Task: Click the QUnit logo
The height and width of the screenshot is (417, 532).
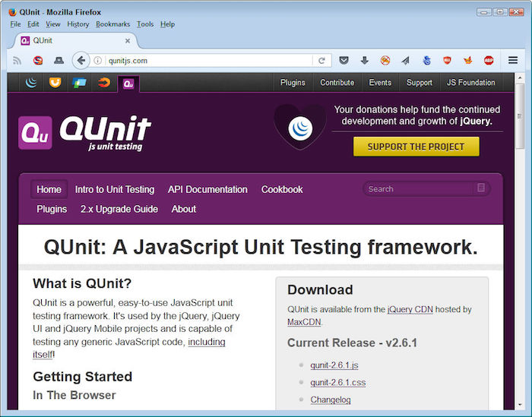Action: click(x=85, y=133)
